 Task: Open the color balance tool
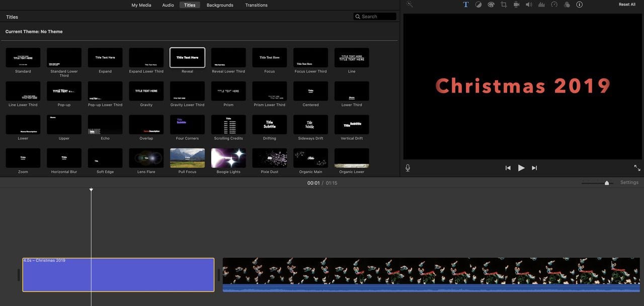click(x=478, y=5)
